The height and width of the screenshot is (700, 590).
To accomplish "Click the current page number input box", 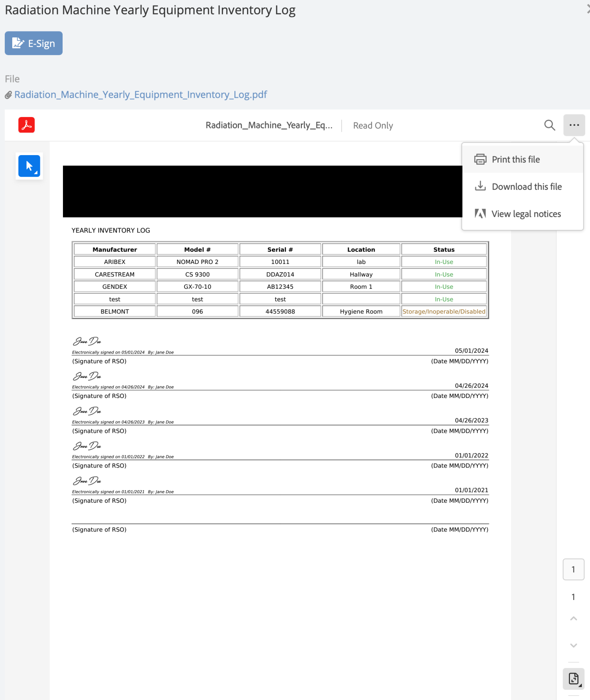I will point(573,569).
